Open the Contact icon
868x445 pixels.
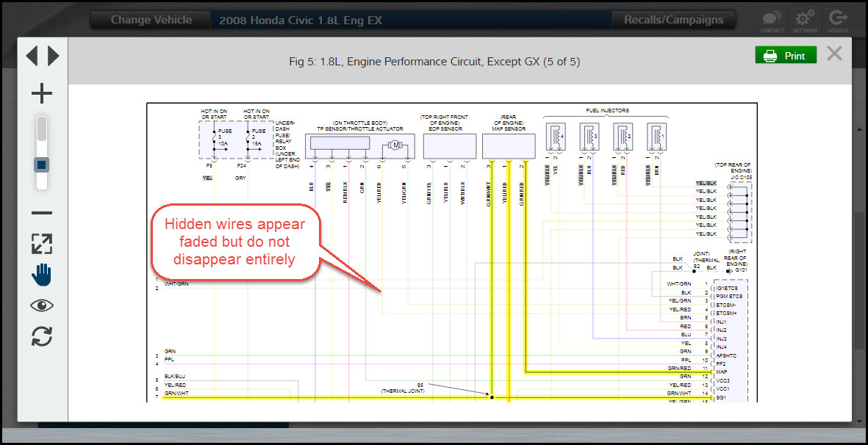click(x=772, y=21)
